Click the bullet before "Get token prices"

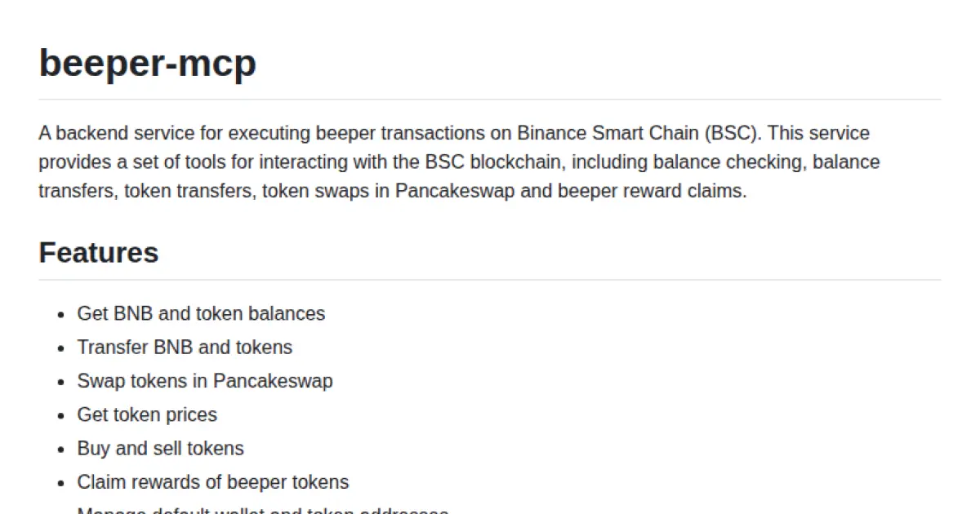coord(60,416)
